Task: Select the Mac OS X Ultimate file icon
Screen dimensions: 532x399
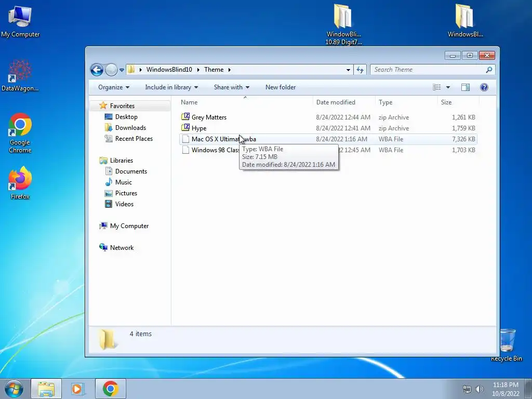Action: 185,139
